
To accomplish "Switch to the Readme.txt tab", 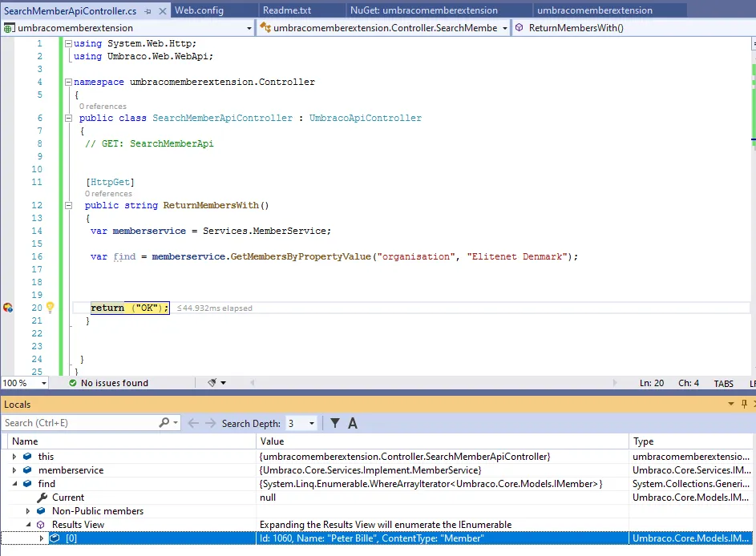I will pyautogui.click(x=287, y=10).
